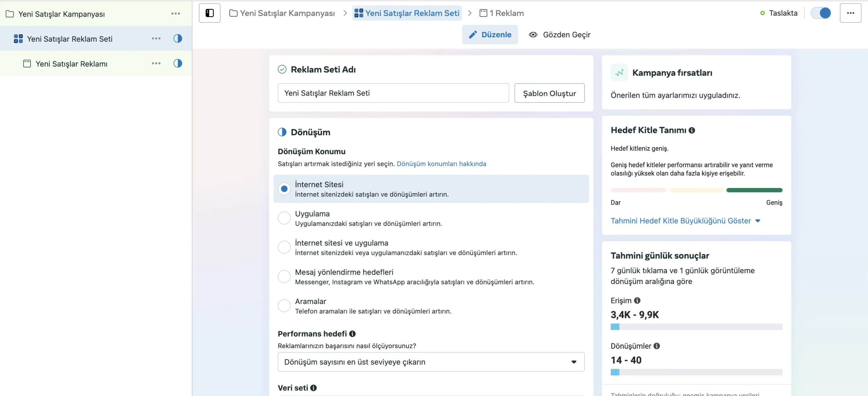Open more options for Yeni Satışlar Reklam Seti

click(x=156, y=39)
